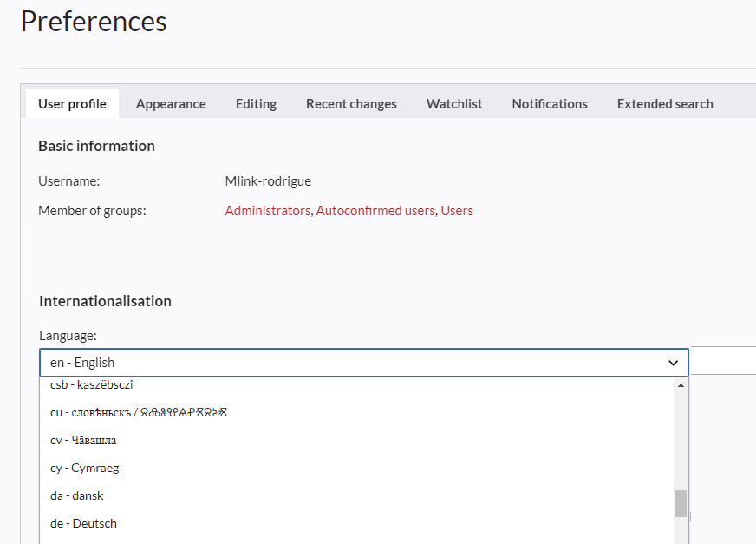Select the User profile tab
This screenshot has width=756, height=544.
pyautogui.click(x=72, y=104)
